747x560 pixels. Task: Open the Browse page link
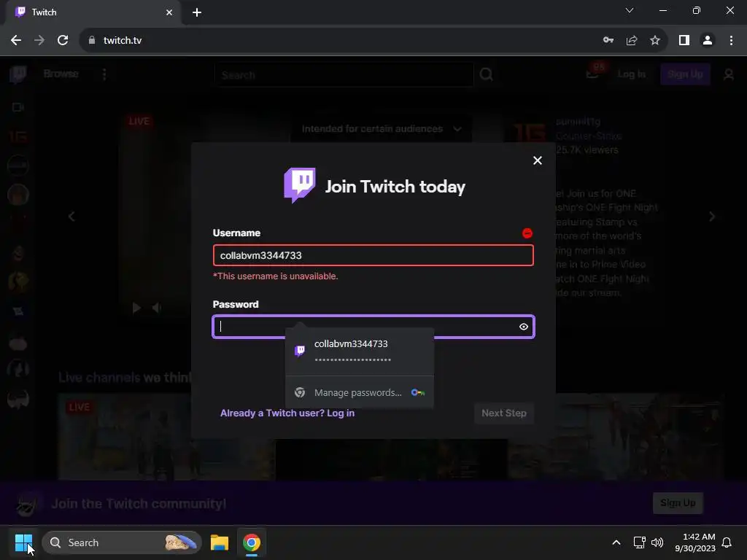[x=61, y=74]
